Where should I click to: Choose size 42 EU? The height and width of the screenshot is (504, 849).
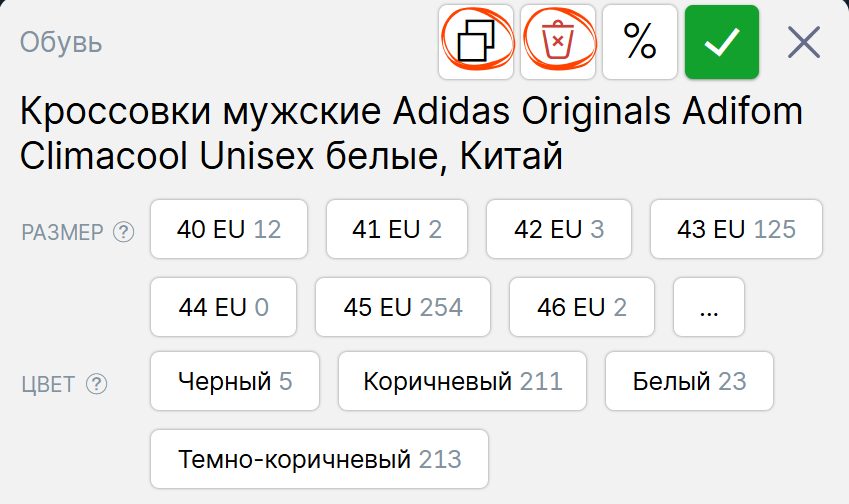tap(559, 229)
